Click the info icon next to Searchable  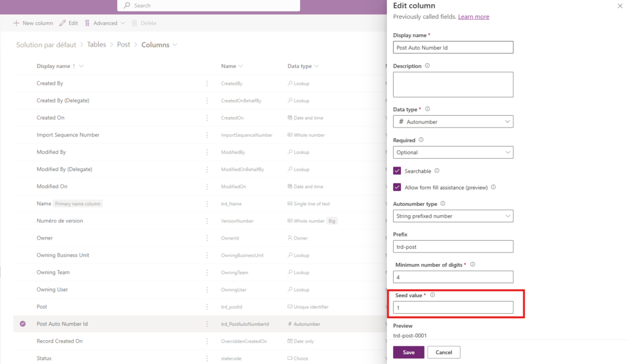point(437,171)
